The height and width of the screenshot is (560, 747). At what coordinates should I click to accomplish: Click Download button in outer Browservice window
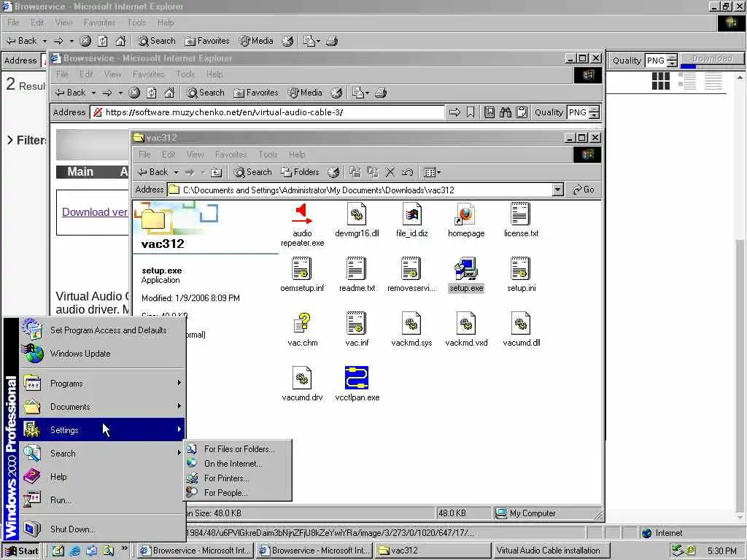pos(712,58)
